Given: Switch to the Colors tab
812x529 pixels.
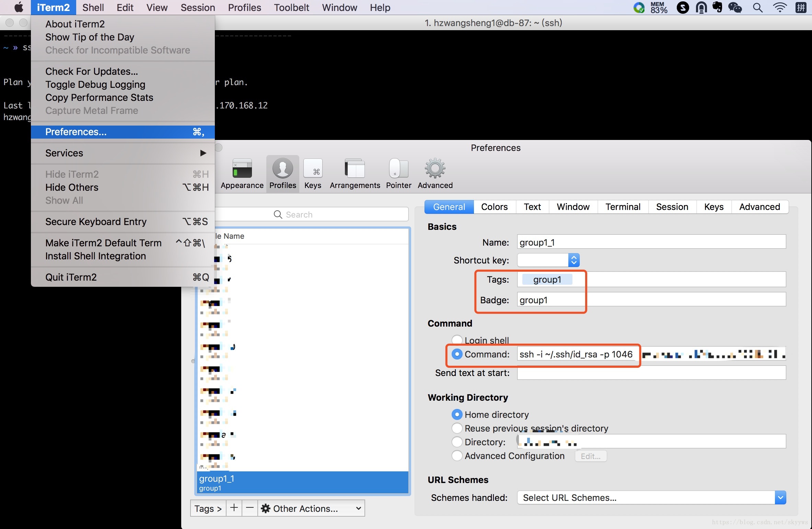Looking at the screenshot, I should (x=494, y=207).
